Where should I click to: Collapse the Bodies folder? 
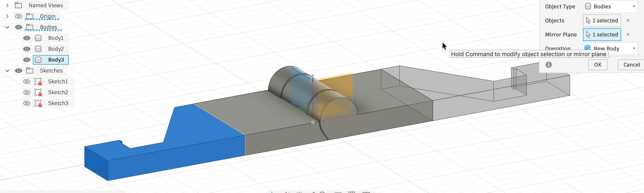click(7, 27)
